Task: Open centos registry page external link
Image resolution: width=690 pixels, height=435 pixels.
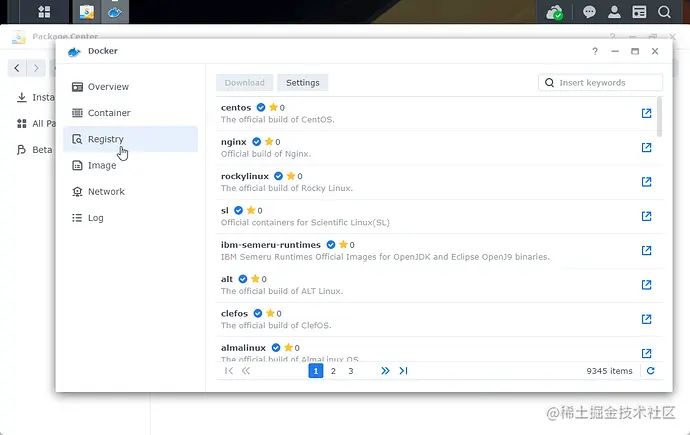Action: [x=646, y=113]
